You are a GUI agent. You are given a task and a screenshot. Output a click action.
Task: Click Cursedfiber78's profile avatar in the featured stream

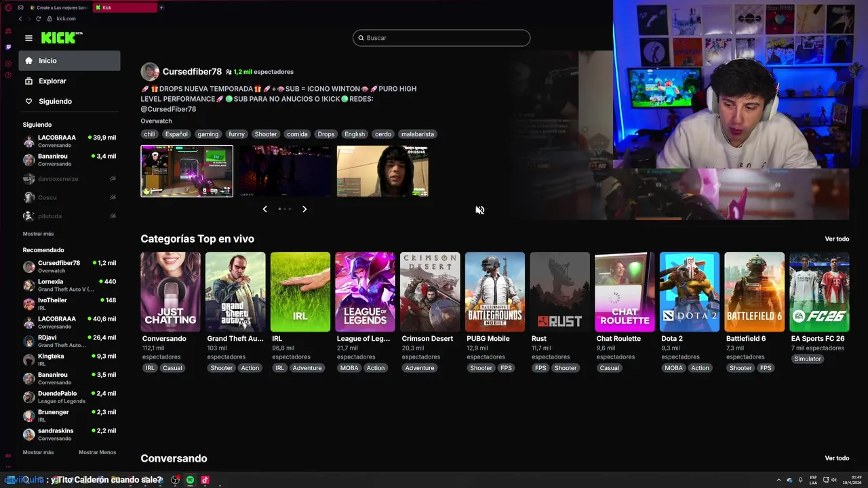click(150, 72)
